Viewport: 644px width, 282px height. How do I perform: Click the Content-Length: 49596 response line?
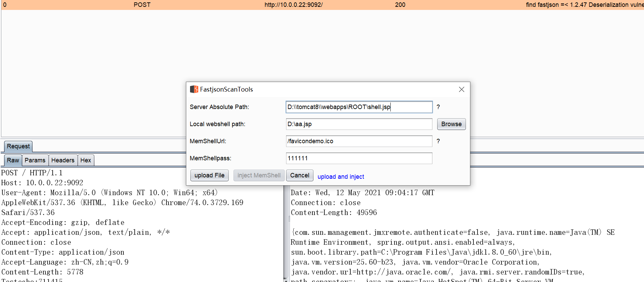(334, 213)
